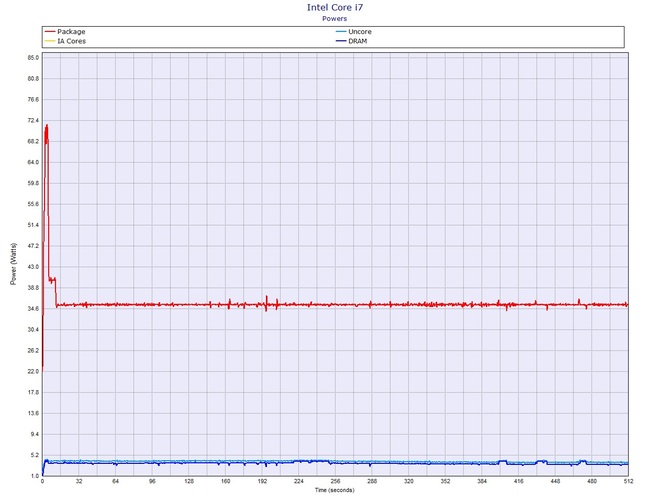Click the Power (Watts) axis label
Screen dimensions: 670x502
(x=13, y=264)
